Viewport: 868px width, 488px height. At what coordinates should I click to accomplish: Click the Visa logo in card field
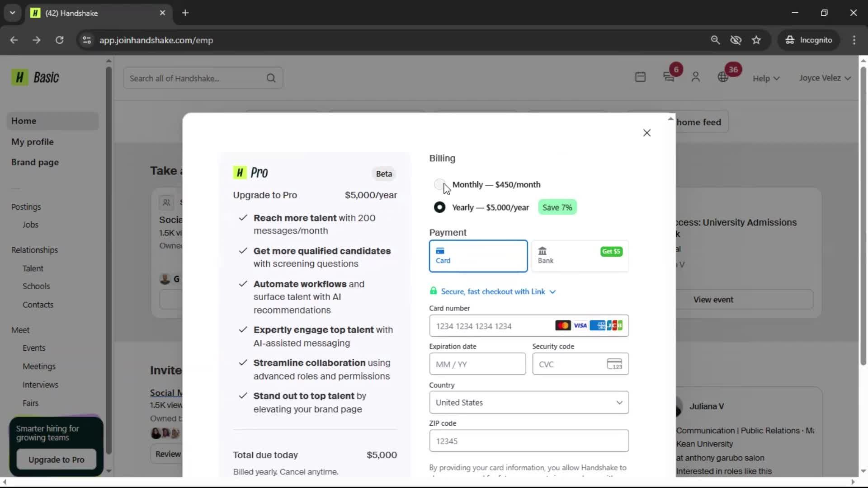click(580, 326)
